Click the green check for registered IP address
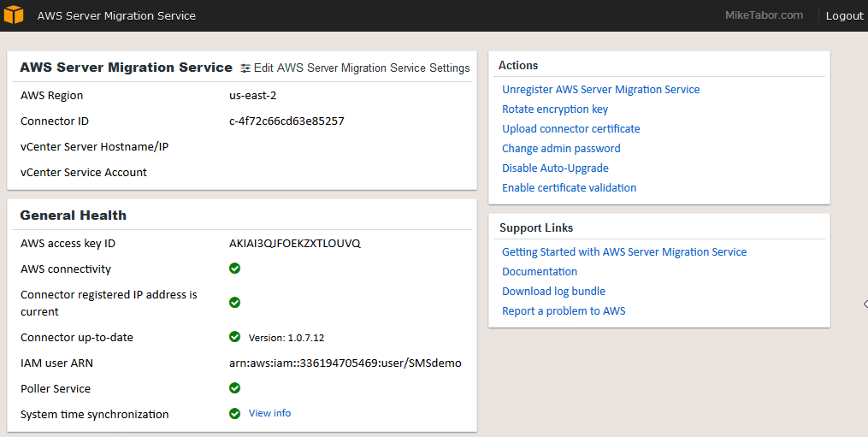The image size is (868, 437). [x=234, y=303]
